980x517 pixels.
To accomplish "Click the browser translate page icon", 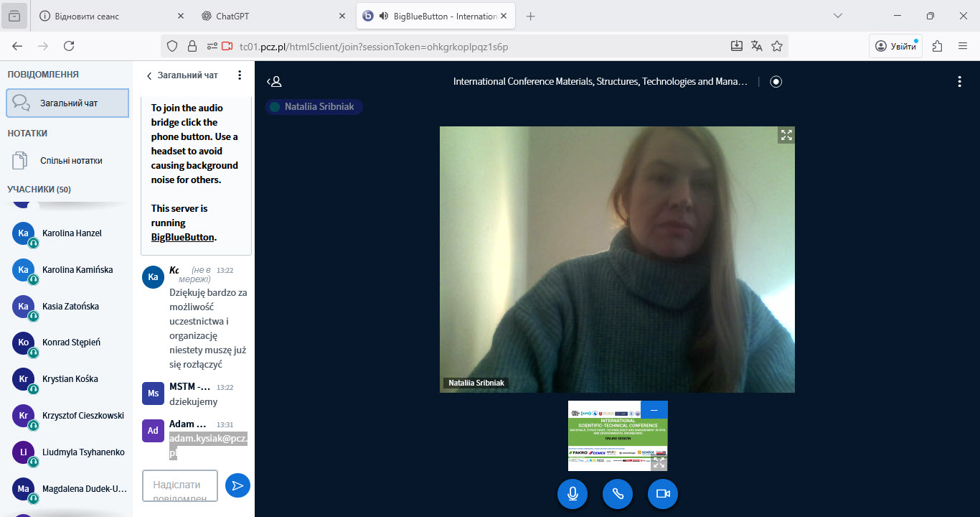I will pyautogui.click(x=756, y=46).
